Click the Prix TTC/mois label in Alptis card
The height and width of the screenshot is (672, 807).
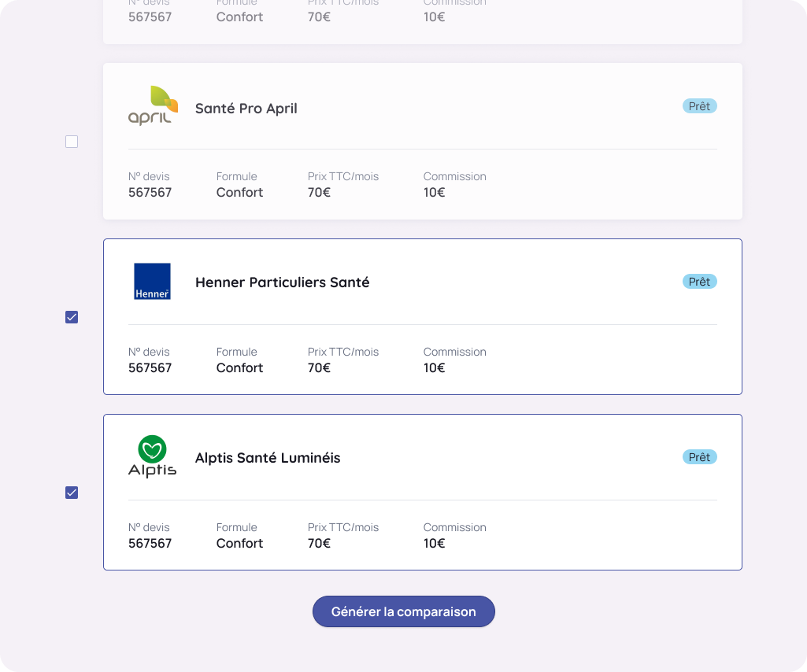tap(342, 527)
